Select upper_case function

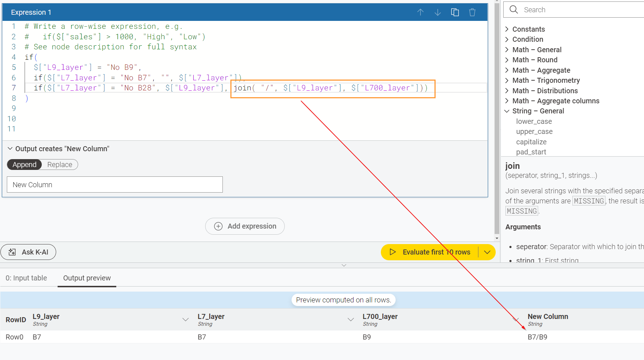[x=534, y=131]
